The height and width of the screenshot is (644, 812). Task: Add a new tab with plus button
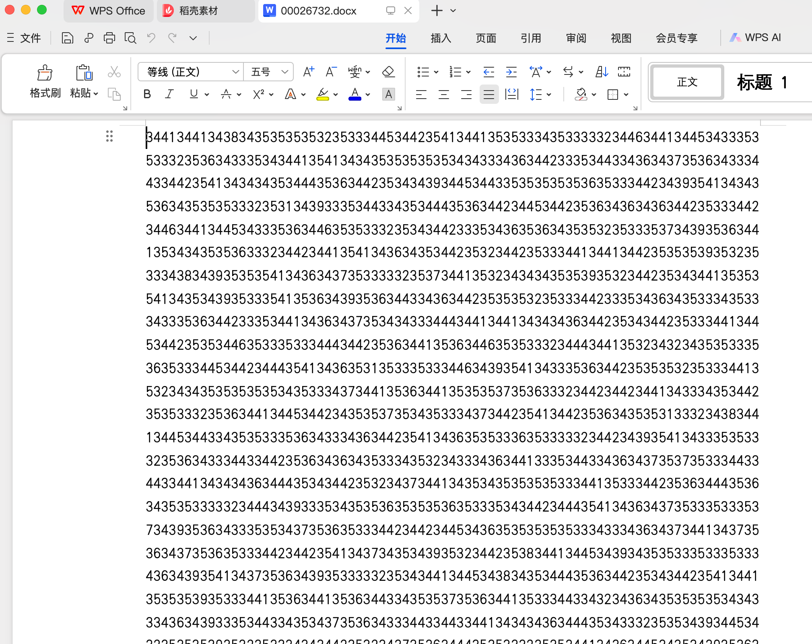[x=437, y=10]
